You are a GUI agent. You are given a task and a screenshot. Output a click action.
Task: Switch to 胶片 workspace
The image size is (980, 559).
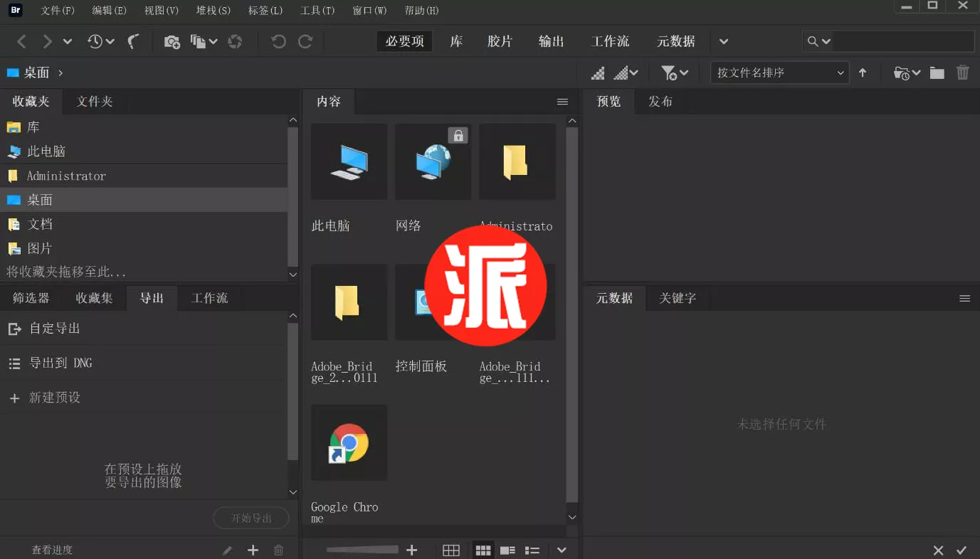click(500, 42)
